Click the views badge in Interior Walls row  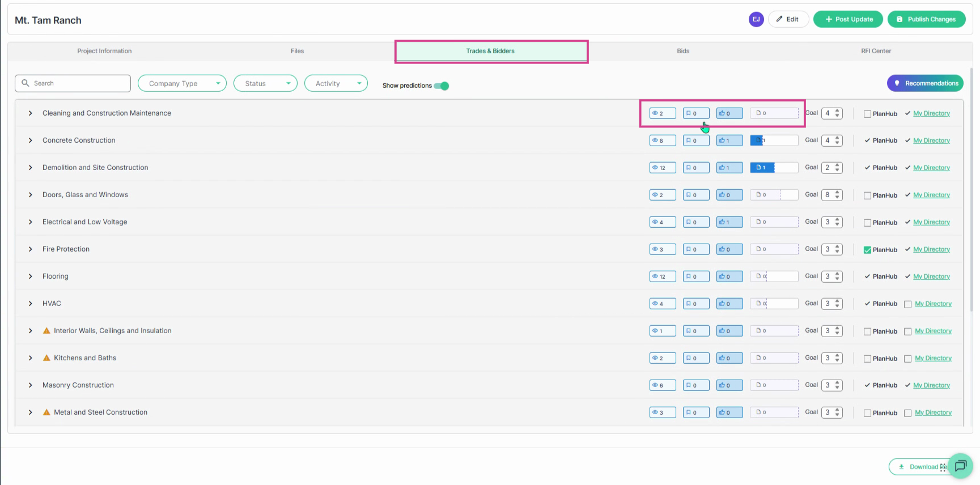point(663,331)
